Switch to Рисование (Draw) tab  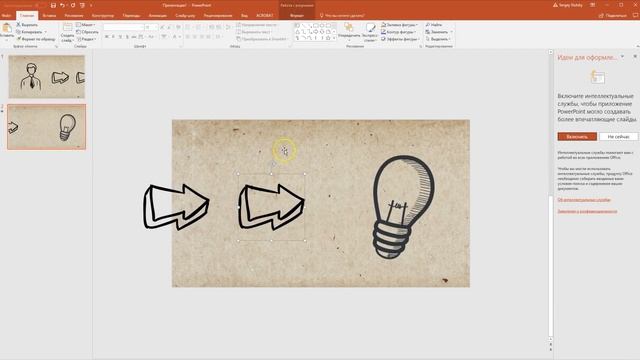pyautogui.click(x=74, y=16)
